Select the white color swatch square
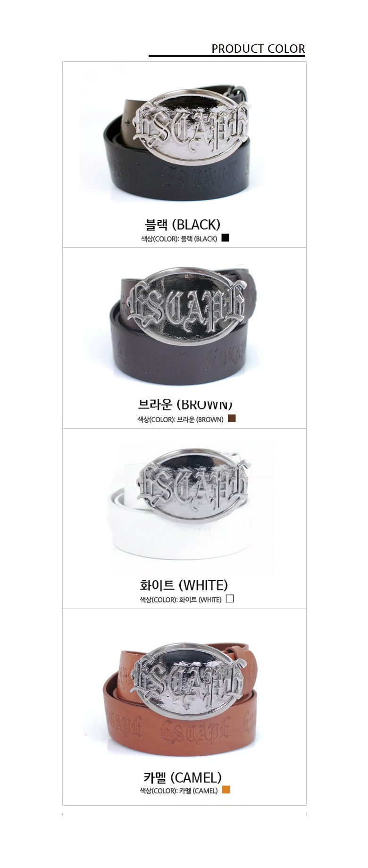Image resolution: width=368 pixels, height=868 pixels. 230,599
